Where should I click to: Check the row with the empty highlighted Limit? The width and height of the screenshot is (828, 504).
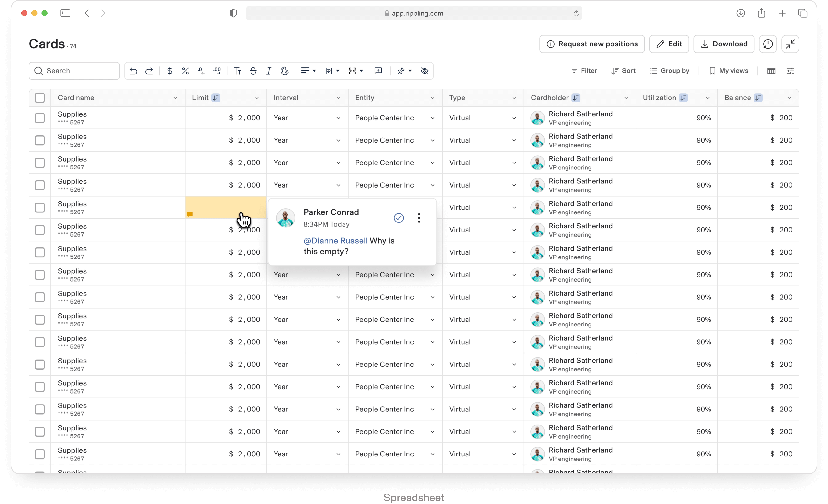[x=40, y=208]
